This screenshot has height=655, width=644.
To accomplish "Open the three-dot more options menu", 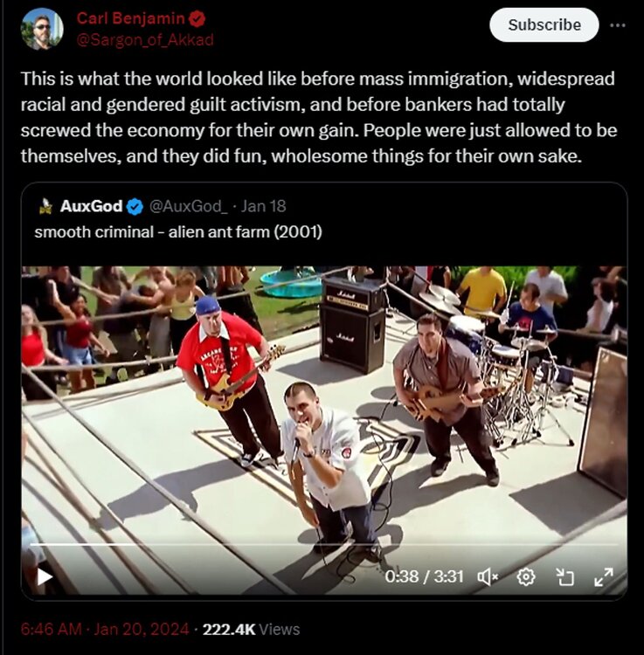I will click(x=618, y=24).
